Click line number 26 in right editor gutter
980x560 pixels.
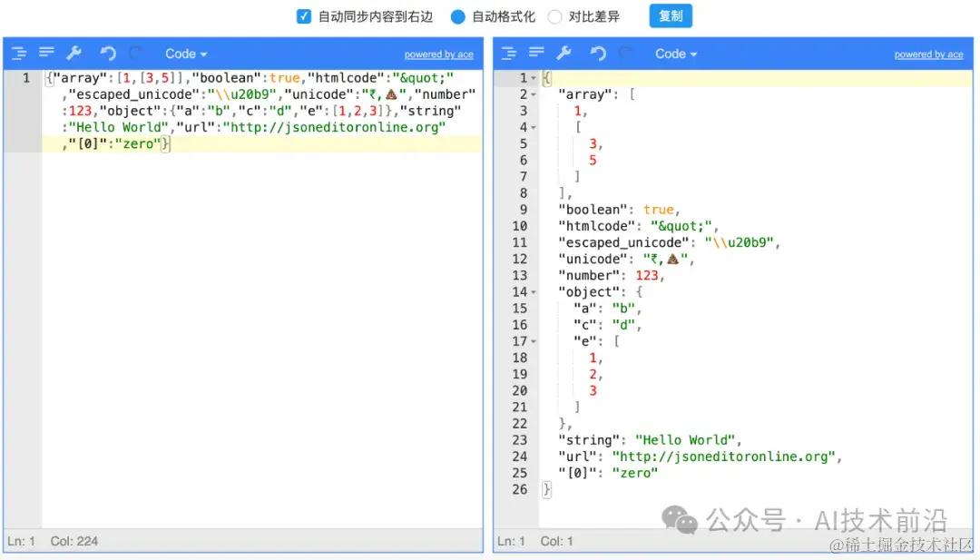point(519,489)
